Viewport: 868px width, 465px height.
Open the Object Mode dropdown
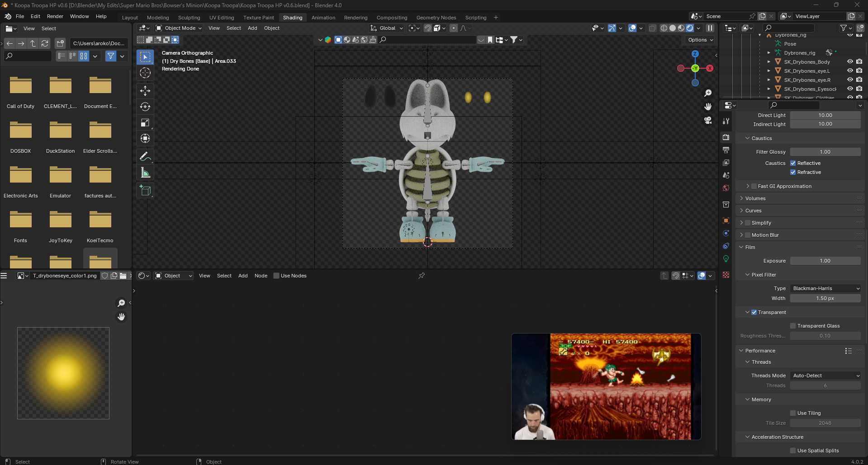pos(179,28)
